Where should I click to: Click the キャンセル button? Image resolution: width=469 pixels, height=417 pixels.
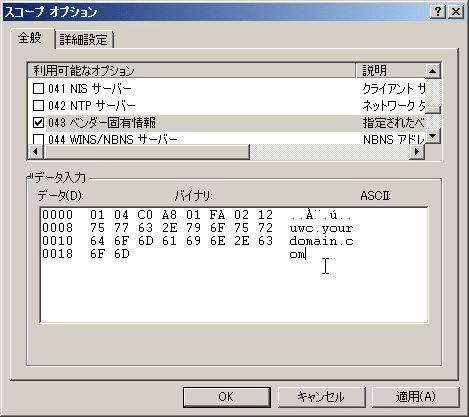[x=321, y=397]
